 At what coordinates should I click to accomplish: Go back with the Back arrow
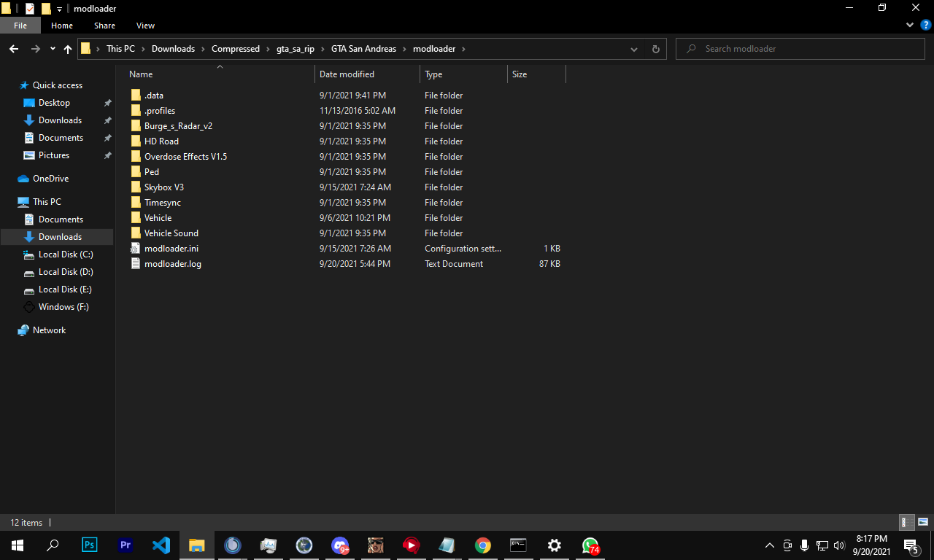point(14,49)
